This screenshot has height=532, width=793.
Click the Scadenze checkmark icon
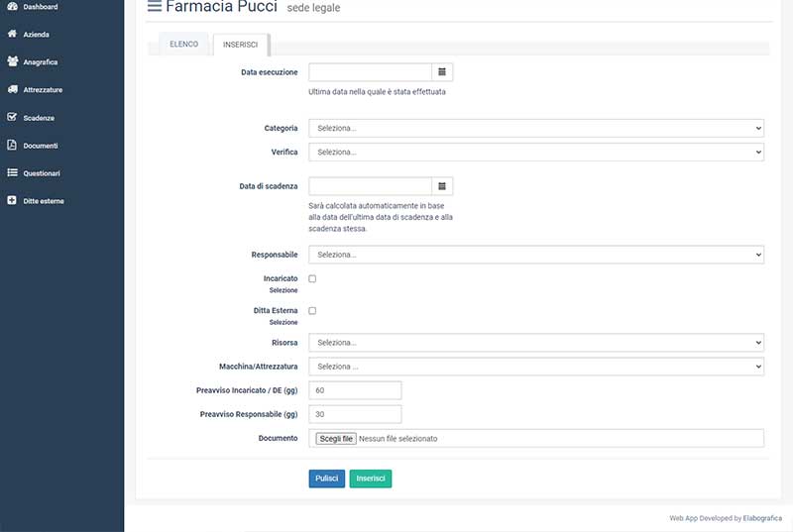tap(12, 117)
